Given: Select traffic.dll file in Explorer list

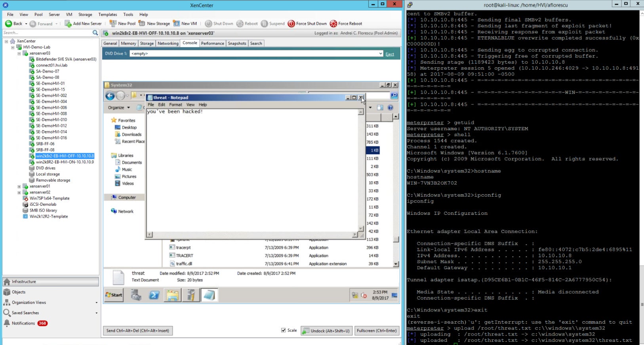Looking at the screenshot, I should 184,264.
